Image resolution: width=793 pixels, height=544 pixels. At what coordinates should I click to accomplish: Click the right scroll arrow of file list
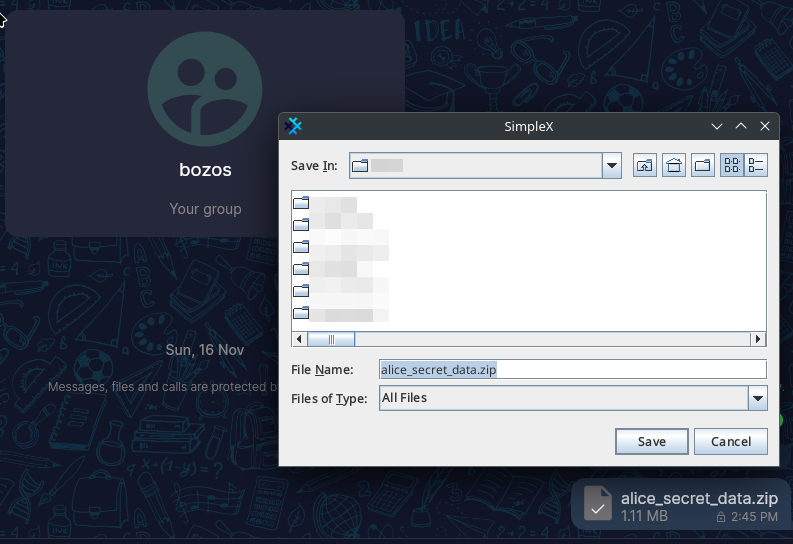point(759,339)
